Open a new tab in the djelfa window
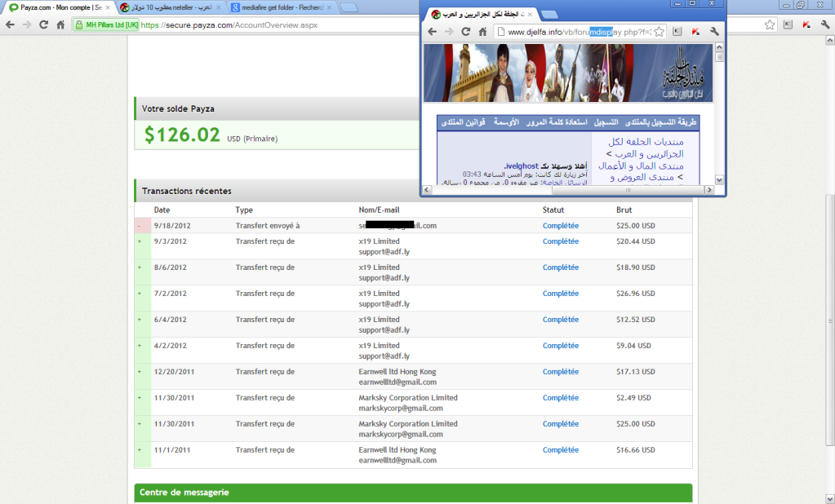This screenshot has width=835, height=504. click(549, 15)
